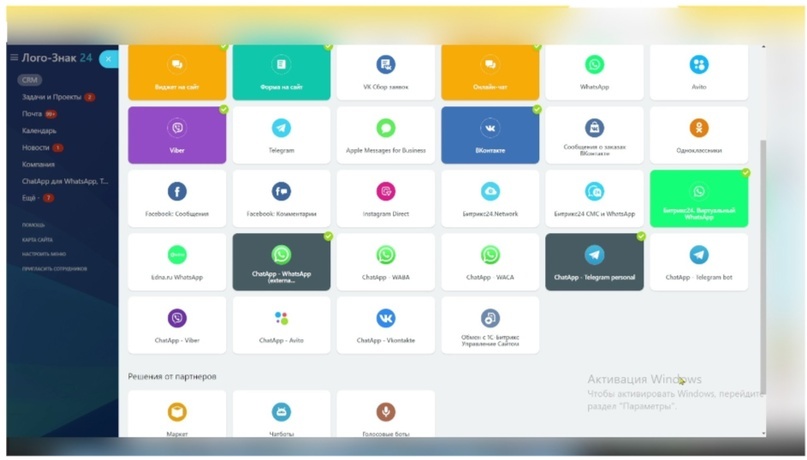Expand the Ещё sidebar menu
This screenshot has width=807, height=460.
[31, 198]
